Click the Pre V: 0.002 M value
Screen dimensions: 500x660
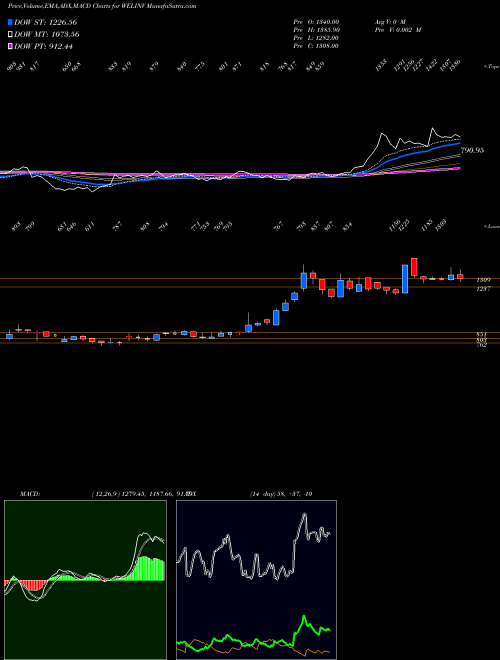tap(397, 30)
